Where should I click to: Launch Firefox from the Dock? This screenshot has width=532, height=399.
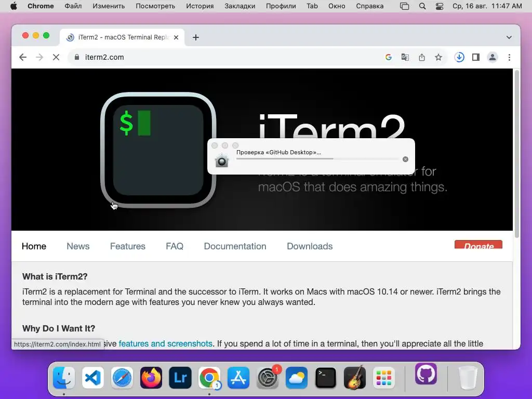tap(151, 378)
